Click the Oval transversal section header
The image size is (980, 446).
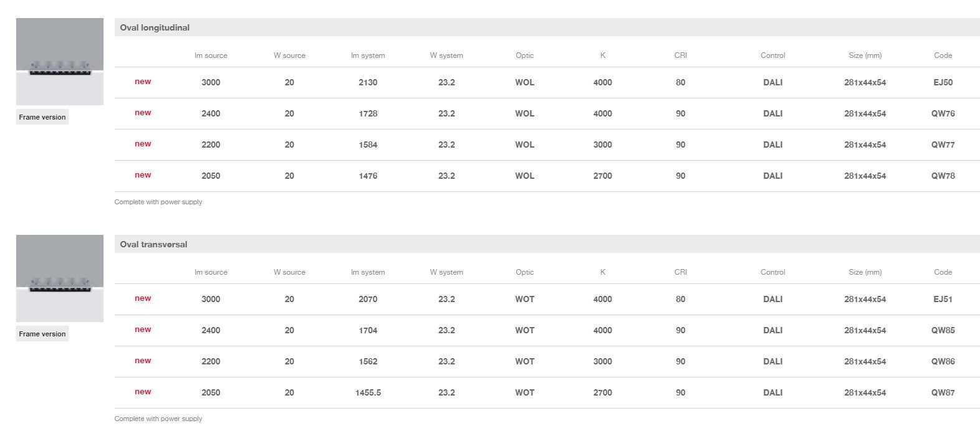click(153, 244)
